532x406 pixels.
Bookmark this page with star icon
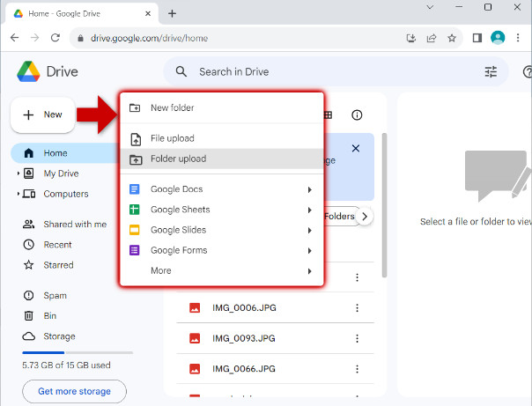pyautogui.click(x=452, y=38)
